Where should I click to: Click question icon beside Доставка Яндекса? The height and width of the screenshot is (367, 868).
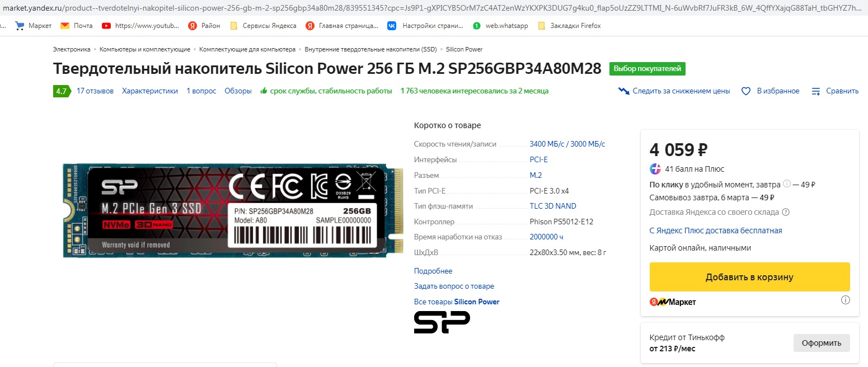(786, 212)
